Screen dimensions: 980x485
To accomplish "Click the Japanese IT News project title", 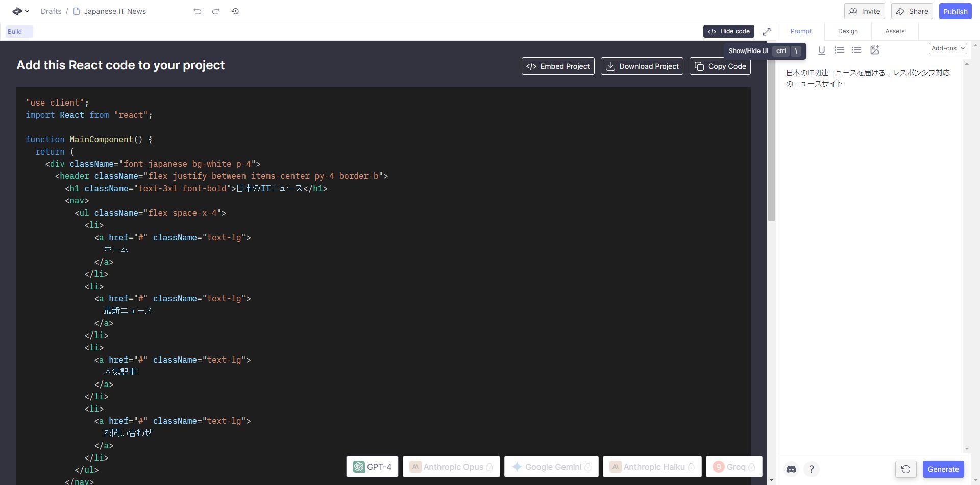I will (x=115, y=11).
